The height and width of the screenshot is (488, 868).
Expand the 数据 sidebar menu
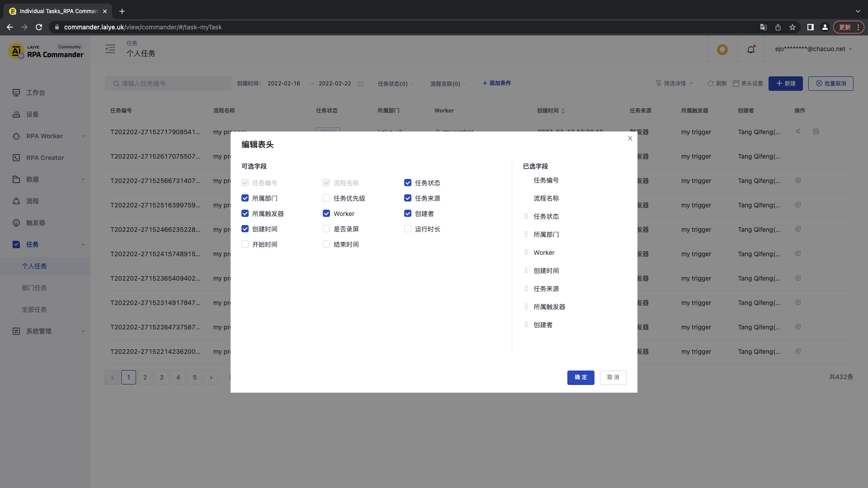(x=45, y=179)
